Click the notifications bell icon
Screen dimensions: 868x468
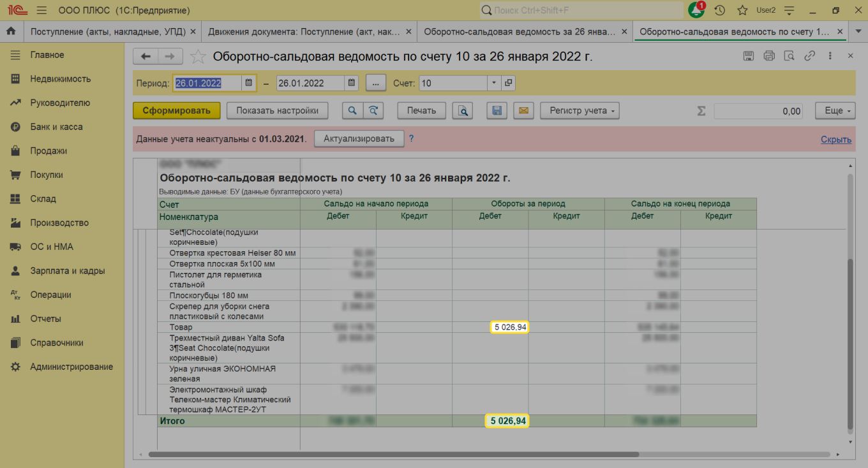coord(696,10)
